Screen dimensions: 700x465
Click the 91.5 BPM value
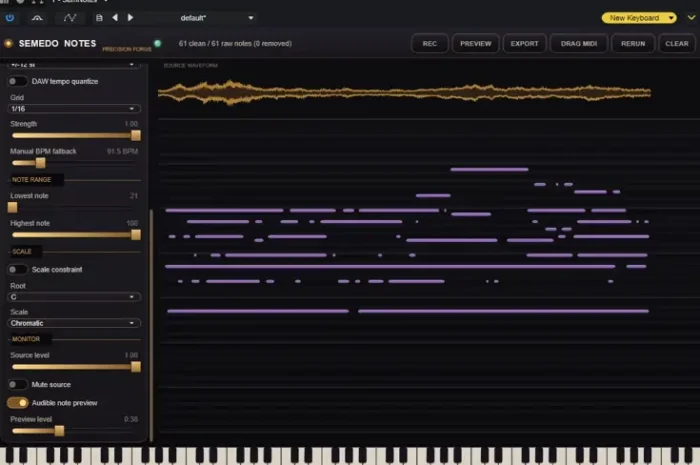point(122,151)
